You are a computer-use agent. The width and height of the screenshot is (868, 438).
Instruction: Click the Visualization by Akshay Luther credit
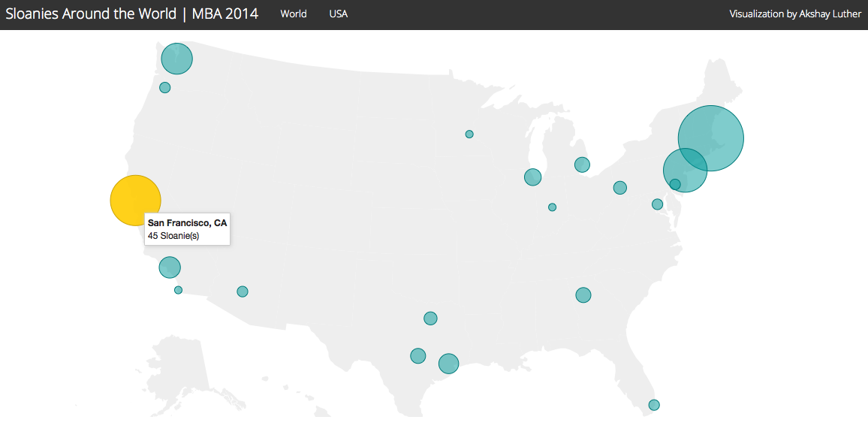(x=795, y=14)
